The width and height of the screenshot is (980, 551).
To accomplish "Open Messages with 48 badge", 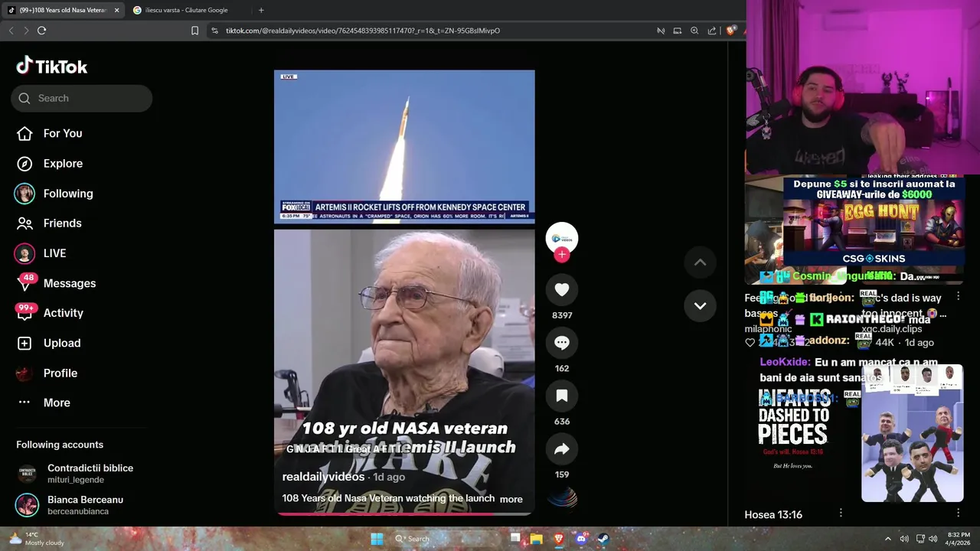I will point(56,283).
